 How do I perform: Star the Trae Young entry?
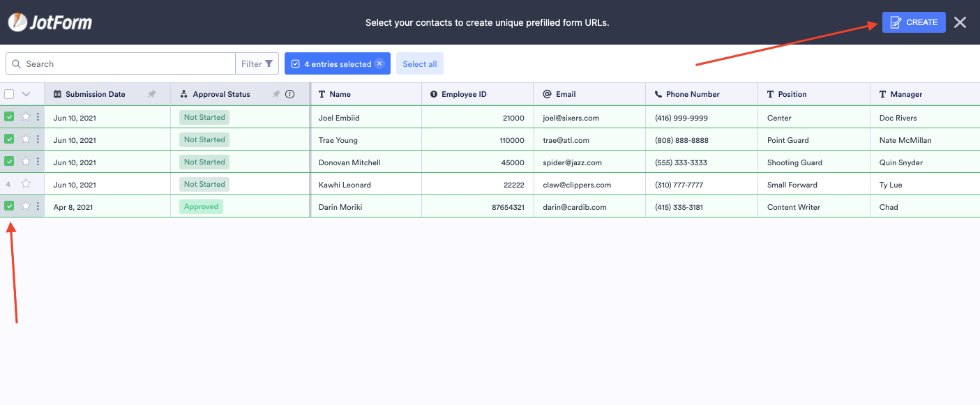[26, 139]
